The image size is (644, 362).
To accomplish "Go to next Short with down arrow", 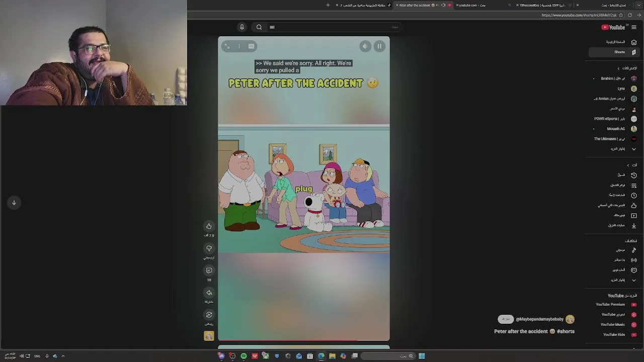I will [x=14, y=203].
